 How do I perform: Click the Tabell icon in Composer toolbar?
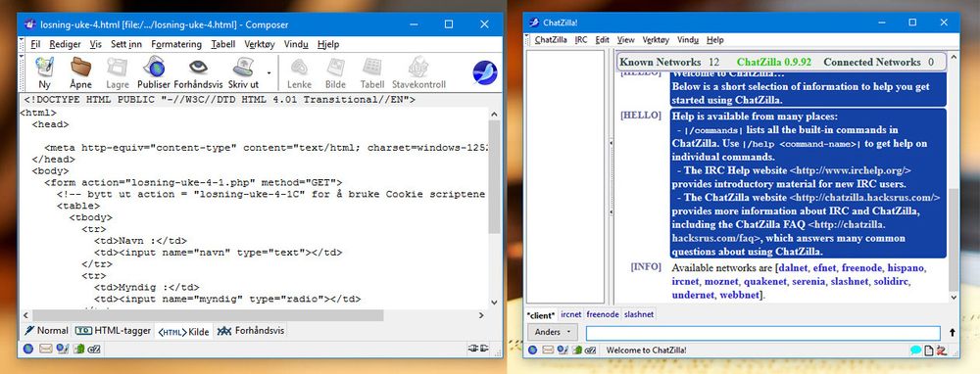tap(372, 67)
